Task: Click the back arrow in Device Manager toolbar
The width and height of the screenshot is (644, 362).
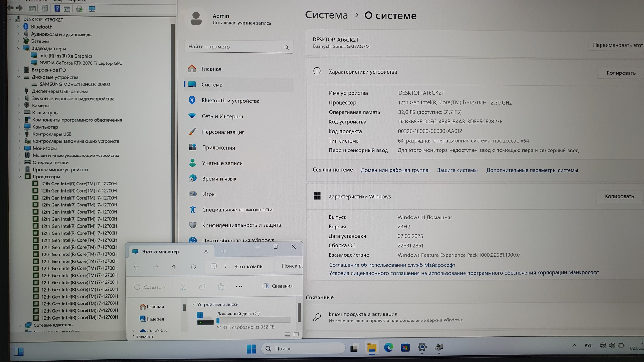Action: [x=10, y=8]
